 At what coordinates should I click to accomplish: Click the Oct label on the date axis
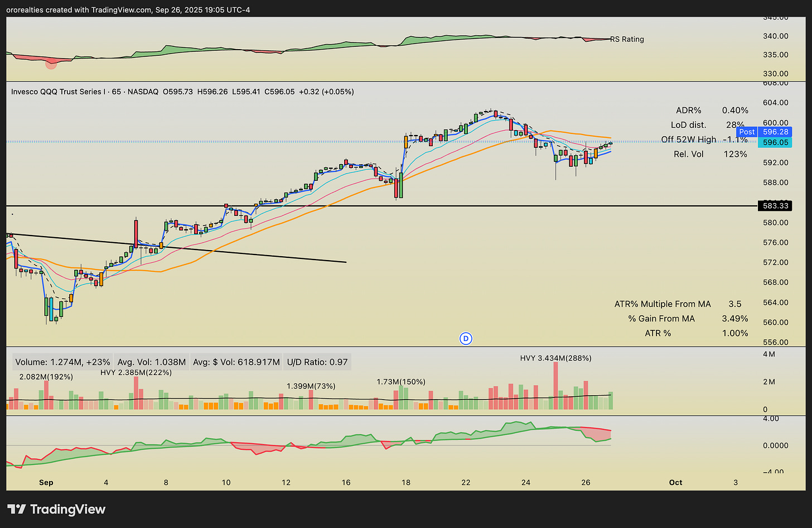pyautogui.click(x=675, y=482)
